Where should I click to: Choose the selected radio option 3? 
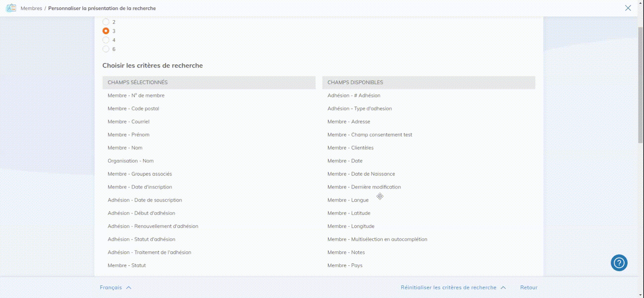(106, 31)
